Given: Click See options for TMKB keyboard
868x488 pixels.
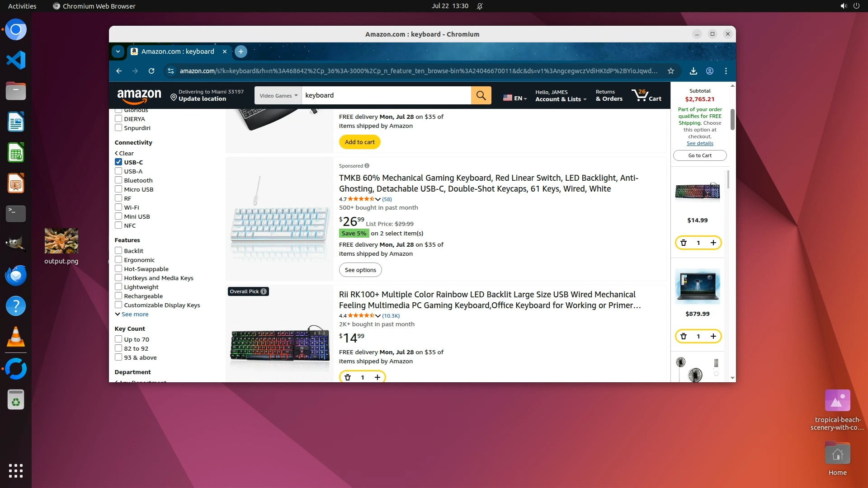Looking at the screenshot, I should point(360,270).
